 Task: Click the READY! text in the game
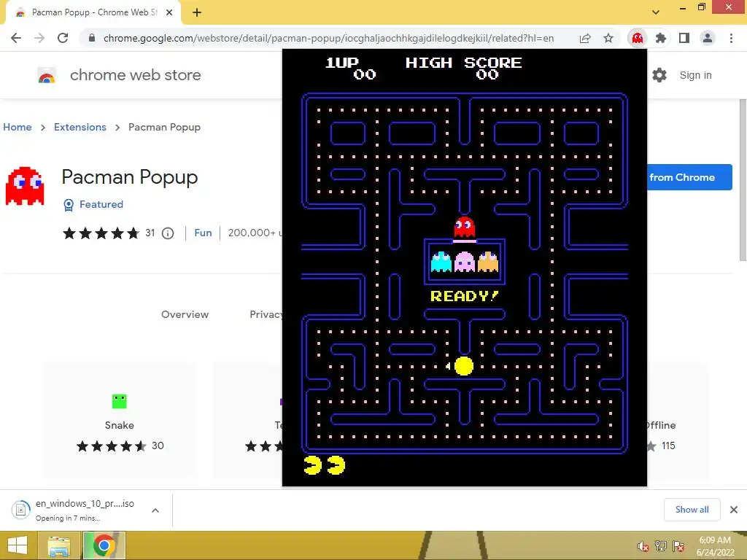pos(465,296)
